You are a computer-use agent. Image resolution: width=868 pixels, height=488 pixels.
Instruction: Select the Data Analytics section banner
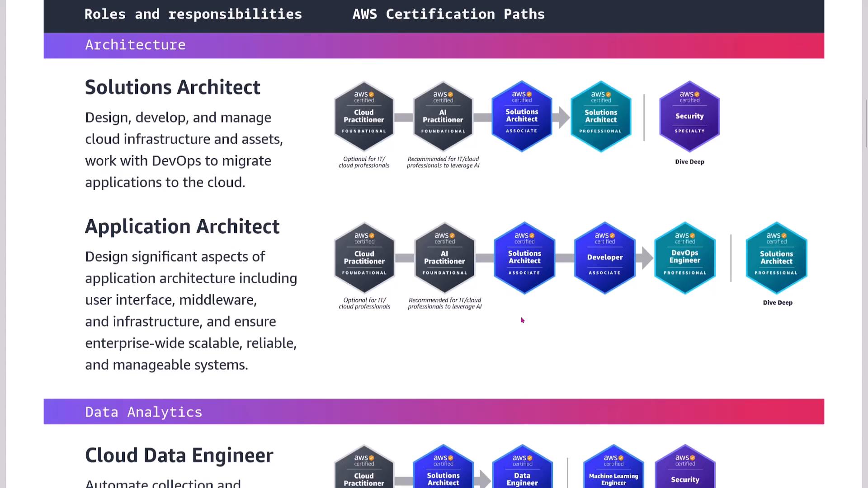click(434, 412)
